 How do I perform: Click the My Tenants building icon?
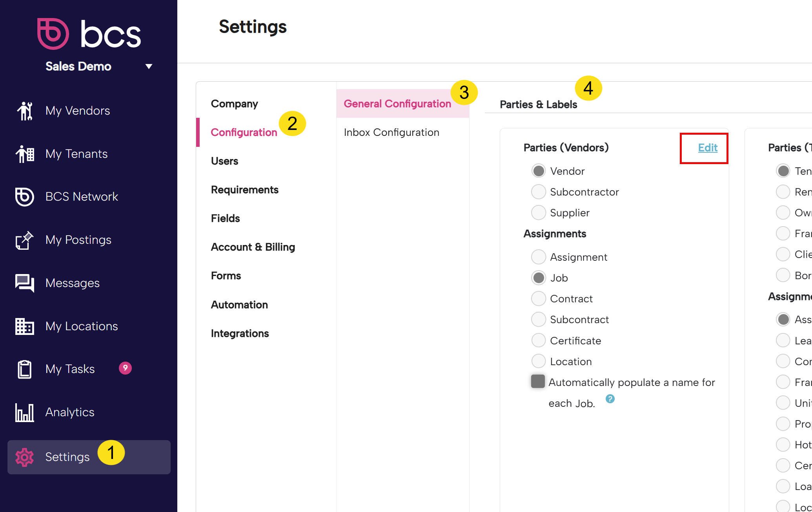pyautogui.click(x=25, y=154)
